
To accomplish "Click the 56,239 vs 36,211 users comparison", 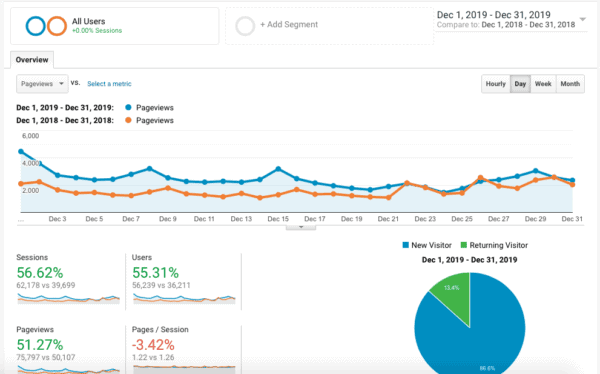I will click(x=161, y=285).
